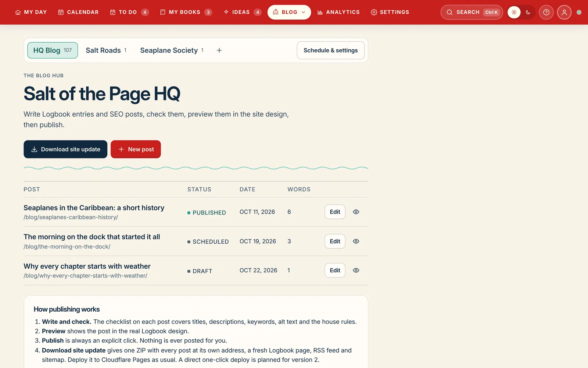The height and width of the screenshot is (368, 588).
Task: Open post title The morning on the dock that started it all
Action: coord(92,237)
